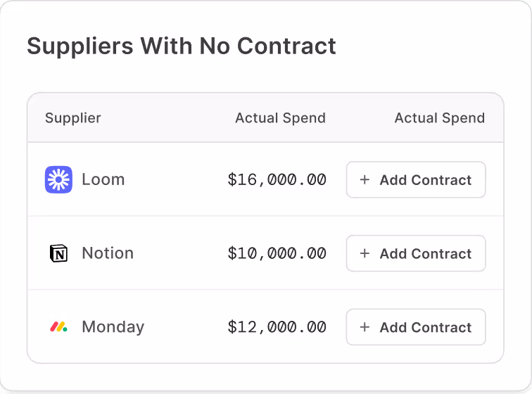Open the Notion supplier name
The height and width of the screenshot is (394, 532).
tap(108, 253)
